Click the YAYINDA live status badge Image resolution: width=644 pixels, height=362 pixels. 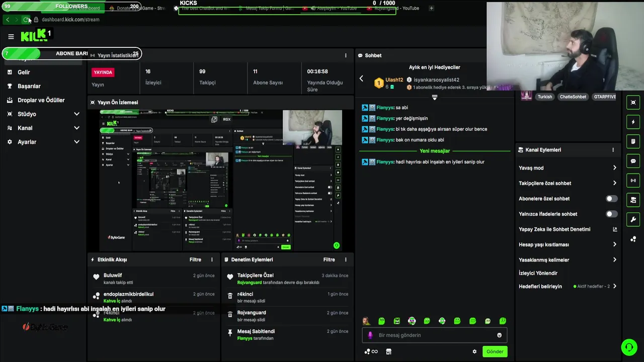click(x=103, y=72)
